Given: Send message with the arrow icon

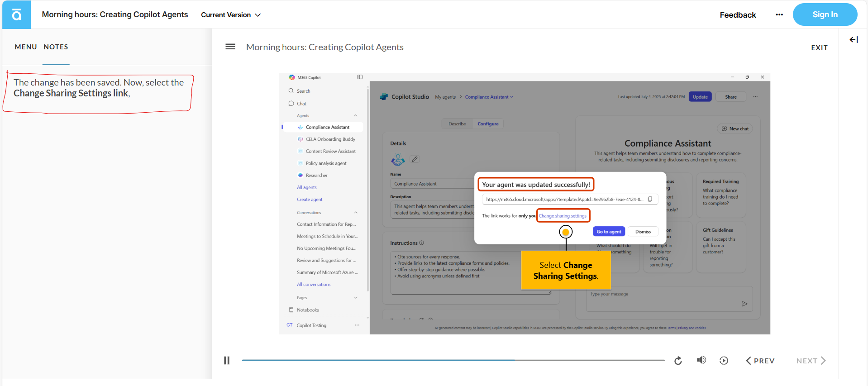Looking at the screenshot, I should [x=744, y=304].
